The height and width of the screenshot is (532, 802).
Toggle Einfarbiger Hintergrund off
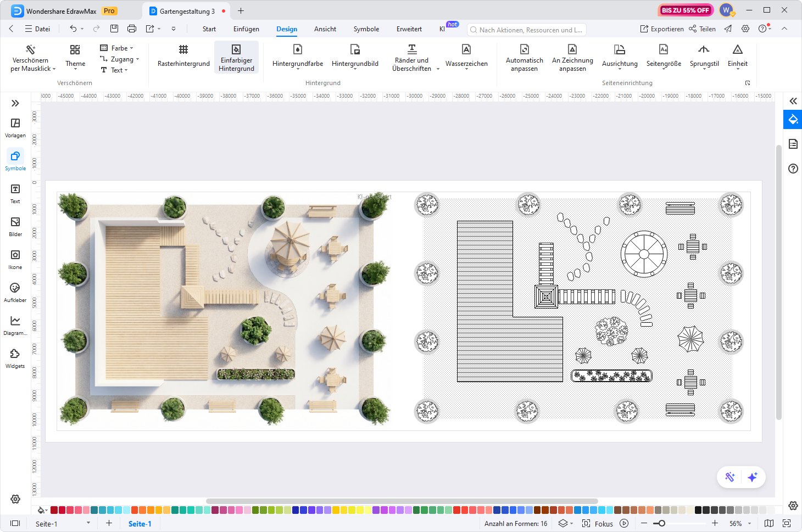click(236, 57)
